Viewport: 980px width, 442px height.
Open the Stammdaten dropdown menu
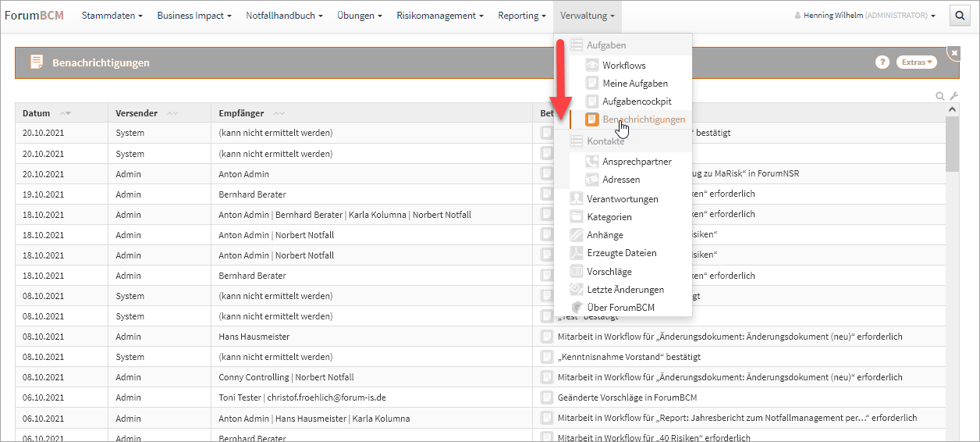112,16
